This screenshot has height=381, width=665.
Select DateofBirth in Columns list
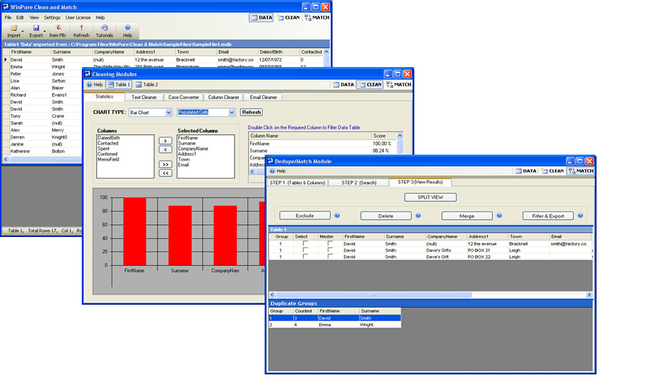point(109,138)
